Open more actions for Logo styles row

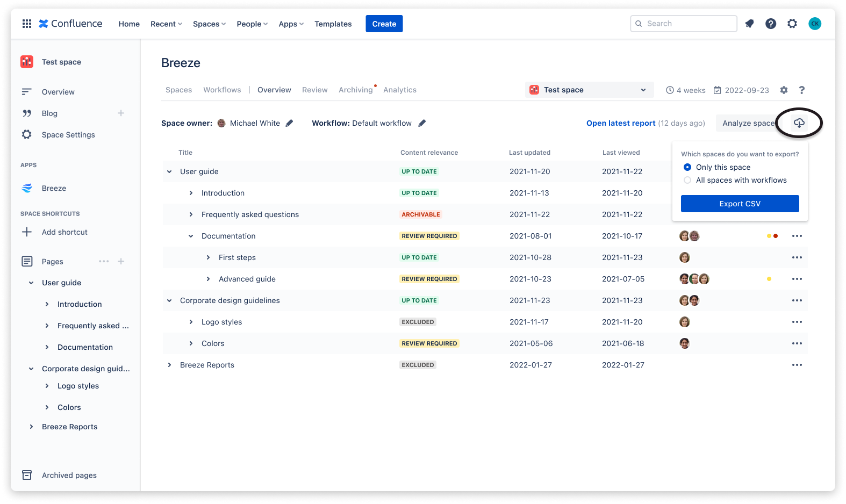coord(797,322)
